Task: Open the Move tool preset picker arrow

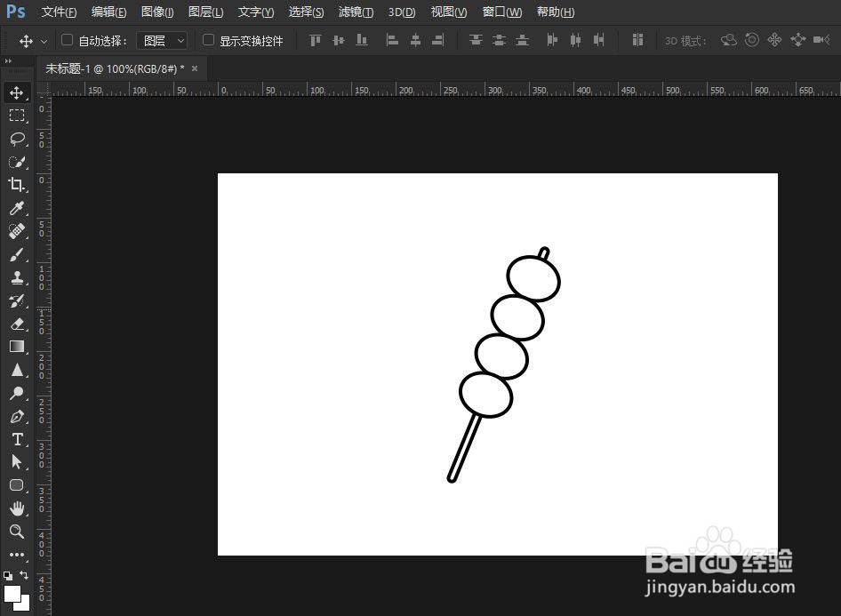Action: 44,41
